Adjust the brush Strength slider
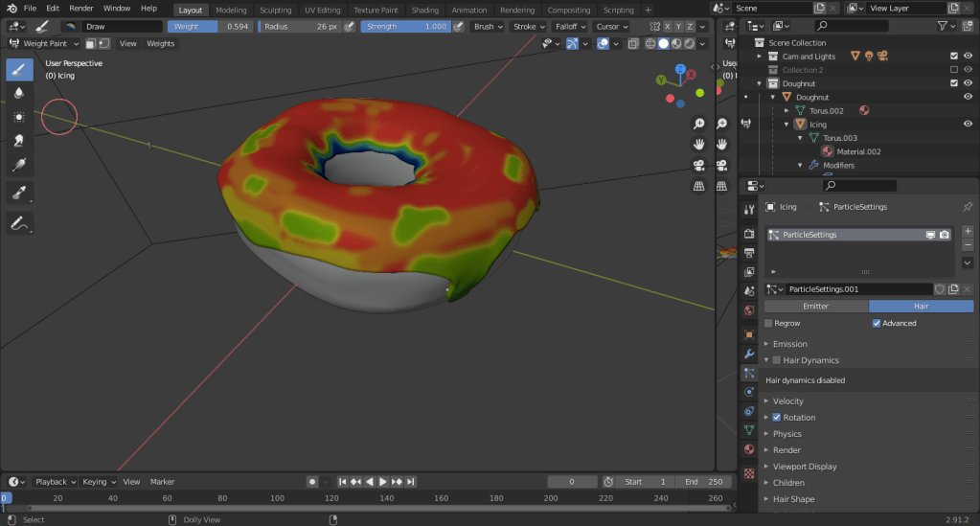This screenshot has width=980, height=526. (406, 27)
